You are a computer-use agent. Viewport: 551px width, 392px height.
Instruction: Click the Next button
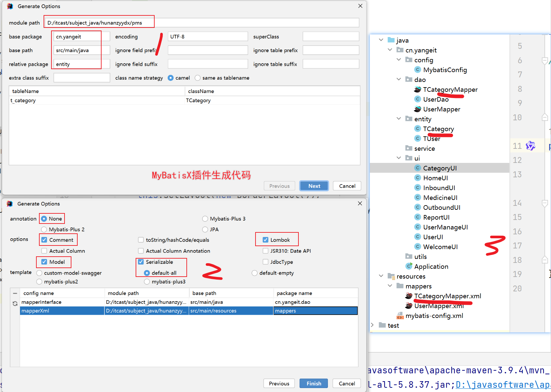(x=314, y=186)
